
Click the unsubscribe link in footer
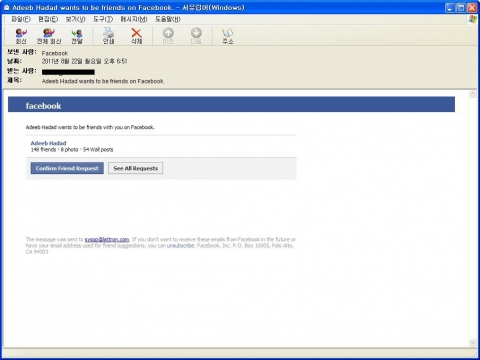pos(180,246)
